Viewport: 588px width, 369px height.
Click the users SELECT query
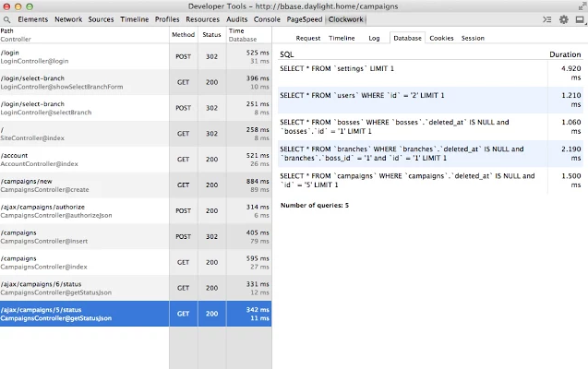coord(362,96)
